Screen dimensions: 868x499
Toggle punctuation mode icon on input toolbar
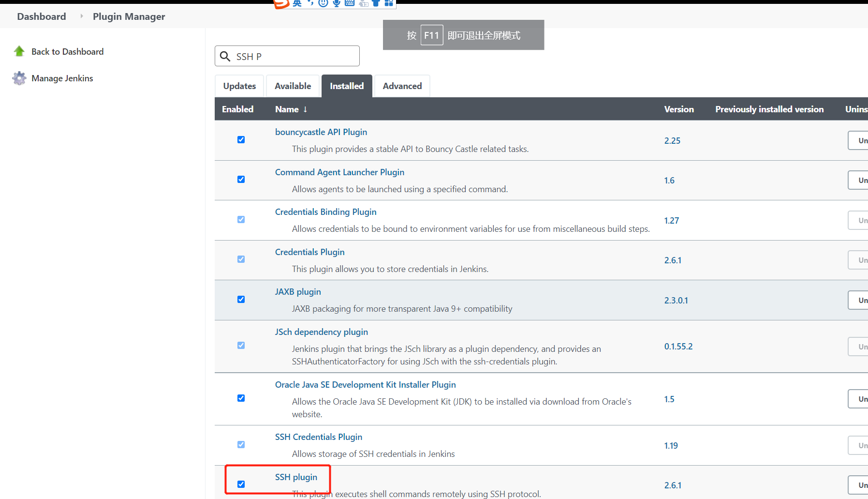coord(311,3)
